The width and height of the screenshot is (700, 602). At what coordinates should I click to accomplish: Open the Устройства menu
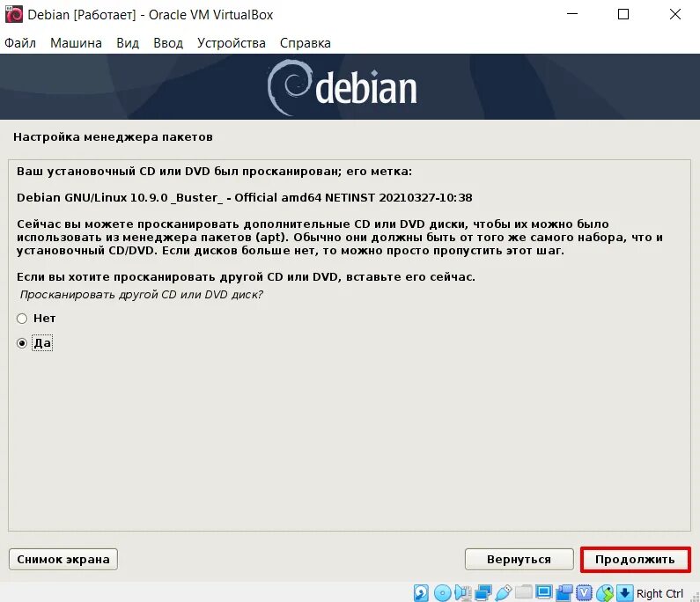(x=232, y=43)
